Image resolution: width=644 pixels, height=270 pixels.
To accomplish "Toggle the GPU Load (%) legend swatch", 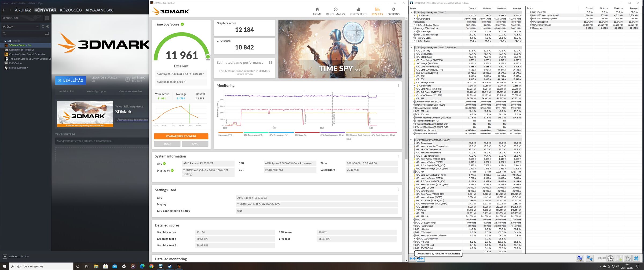I will click(x=307, y=132).
